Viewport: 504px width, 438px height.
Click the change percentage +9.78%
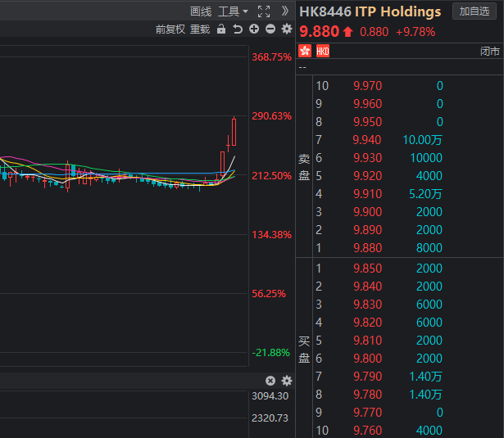coord(415,32)
